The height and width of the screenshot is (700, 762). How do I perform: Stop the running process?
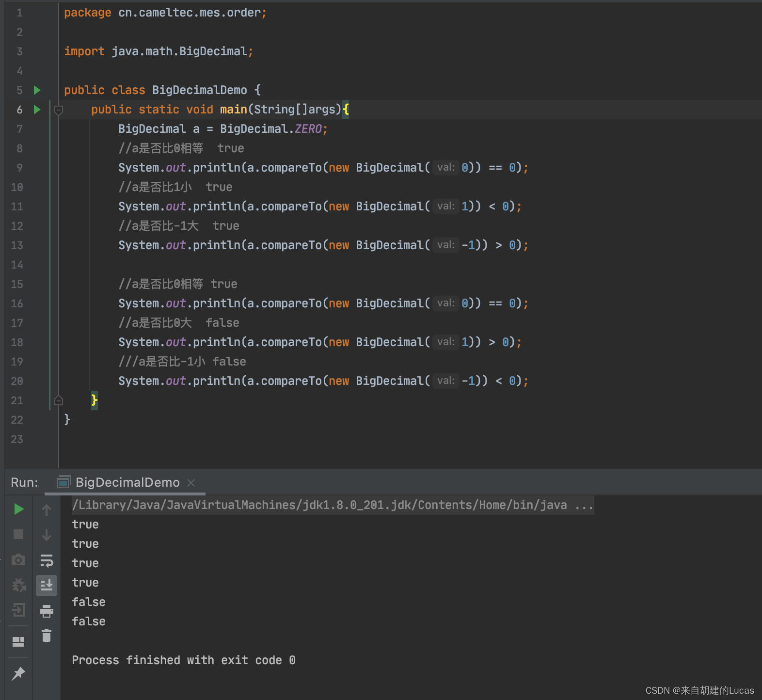18,534
